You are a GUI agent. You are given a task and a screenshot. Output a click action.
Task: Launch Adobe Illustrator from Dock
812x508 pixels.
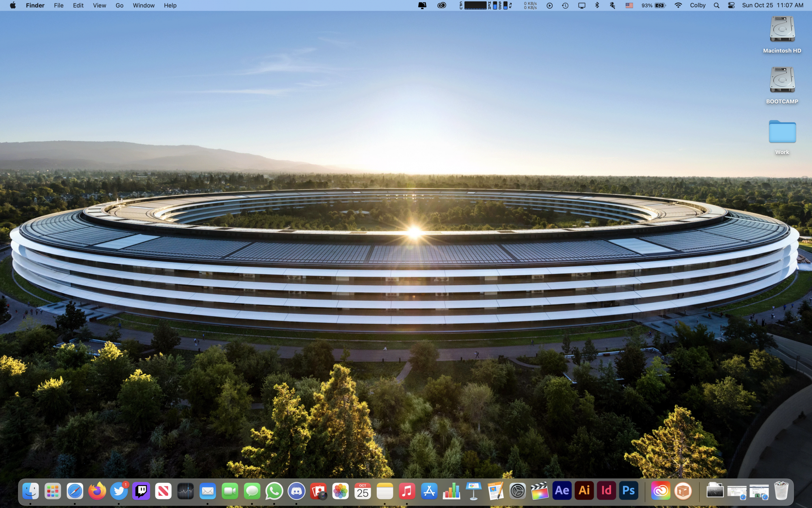pyautogui.click(x=584, y=491)
